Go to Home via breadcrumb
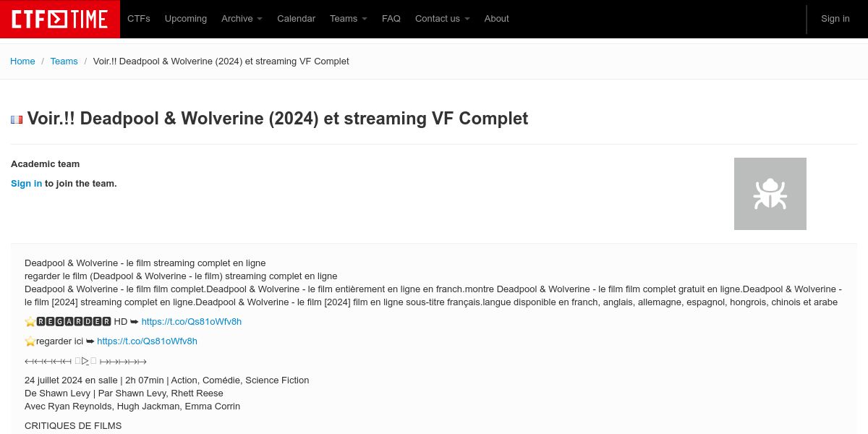The image size is (868, 434). (x=22, y=61)
